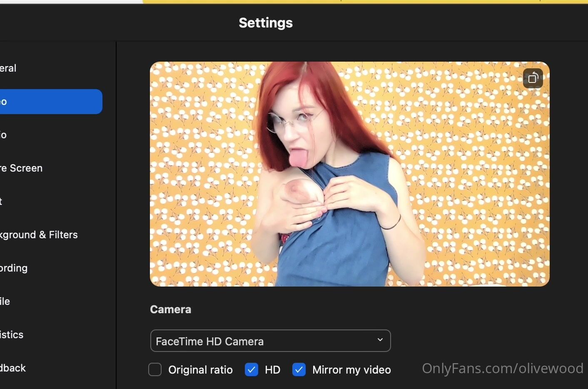Open the Profile settings section
Viewport: 588px width, 389px height.
[5, 302]
